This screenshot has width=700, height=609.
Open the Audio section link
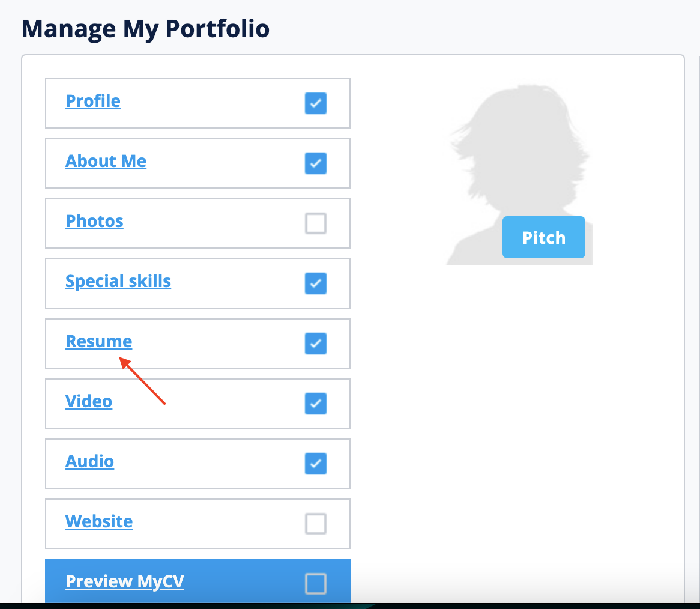click(89, 462)
